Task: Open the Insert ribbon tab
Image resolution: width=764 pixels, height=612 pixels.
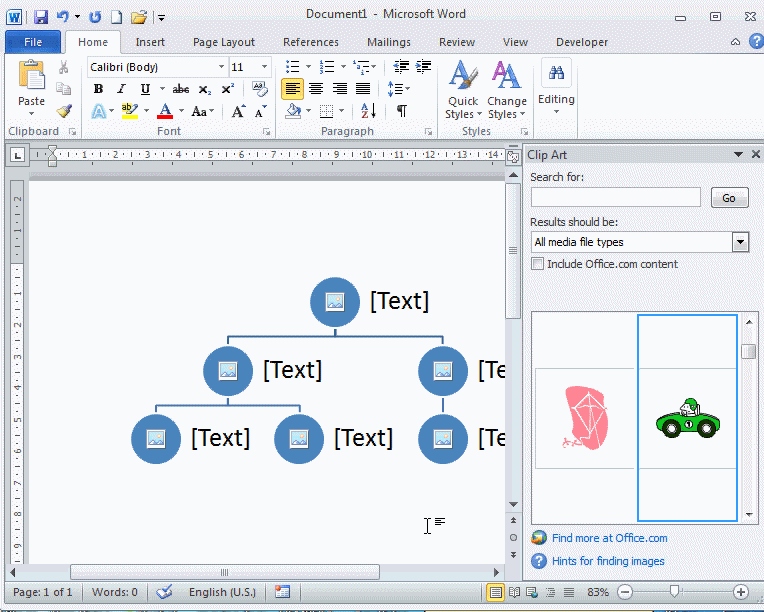Action: pos(150,42)
